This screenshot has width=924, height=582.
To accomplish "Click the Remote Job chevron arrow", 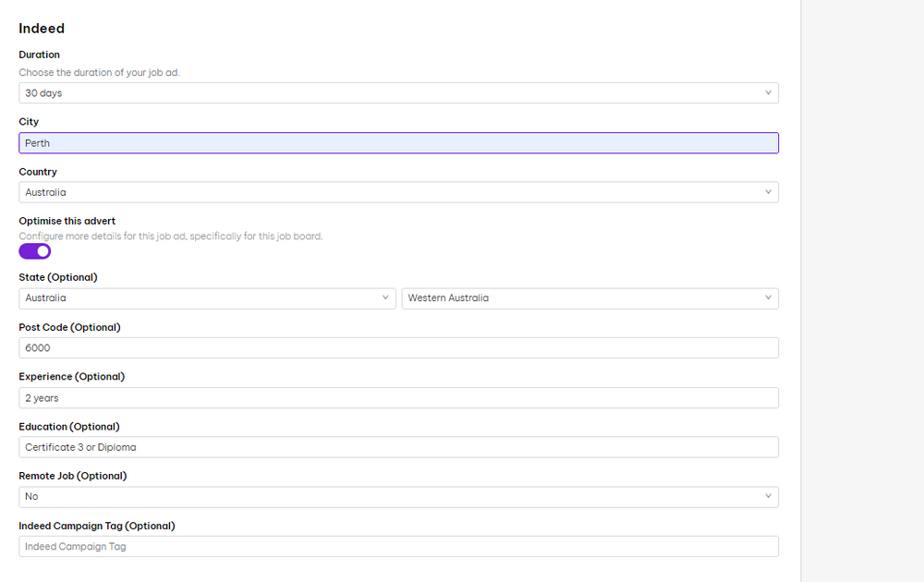I will (x=767, y=497).
